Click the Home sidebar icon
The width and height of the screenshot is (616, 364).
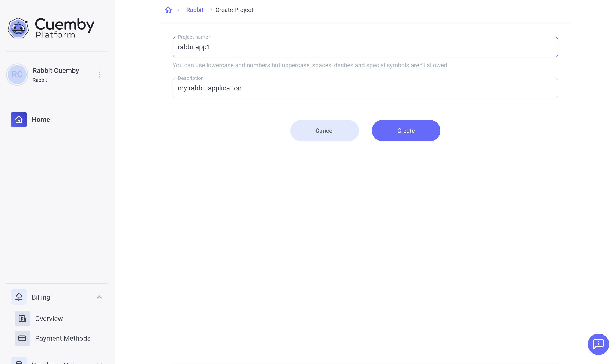pyautogui.click(x=19, y=120)
